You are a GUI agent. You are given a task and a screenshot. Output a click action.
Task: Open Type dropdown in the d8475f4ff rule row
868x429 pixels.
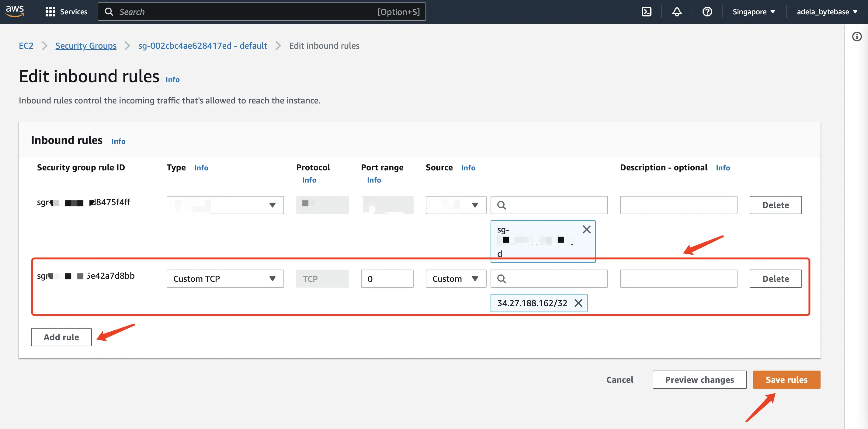coord(225,205)
